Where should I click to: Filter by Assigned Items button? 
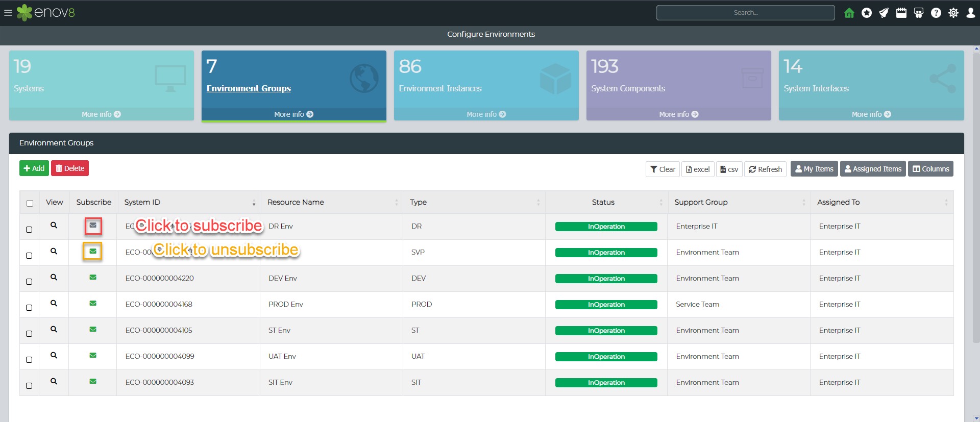tap(873, 169)
